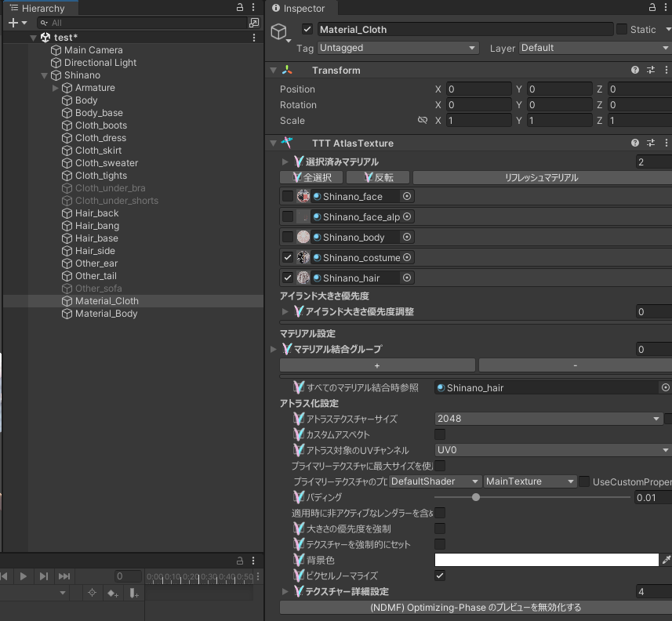Open the TTT AtlasTexture presets icon
Screen dimensions: 672x621
coord(651,143)
